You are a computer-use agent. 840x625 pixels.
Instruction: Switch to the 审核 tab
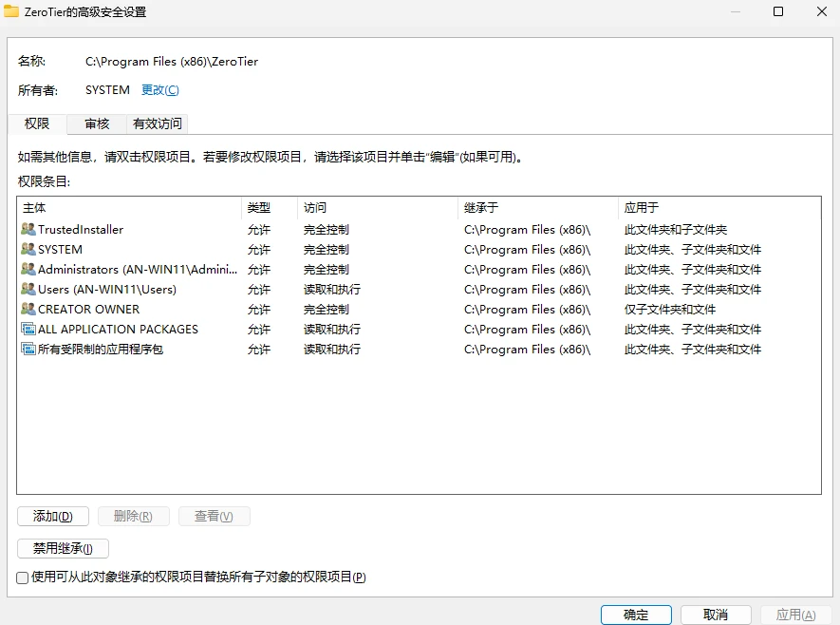click(97, 123)
